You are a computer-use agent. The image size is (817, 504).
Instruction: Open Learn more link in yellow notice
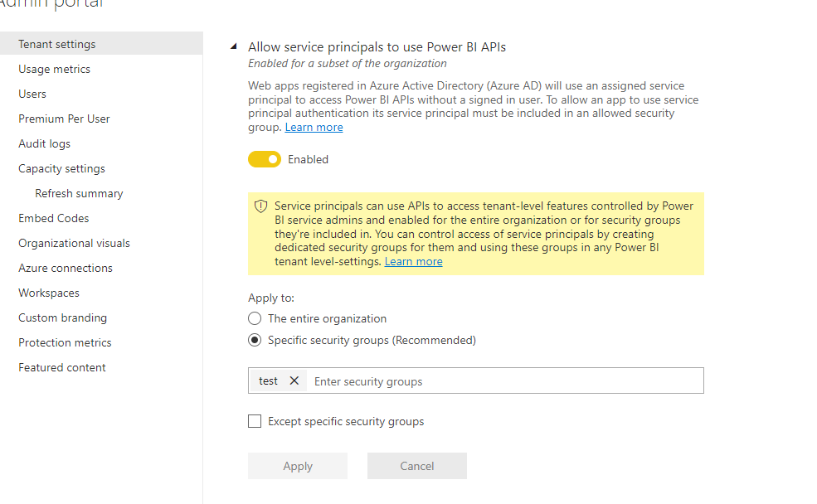tap(413, 261)
